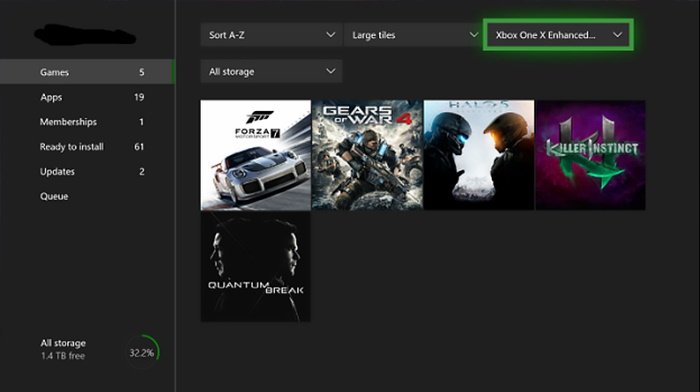Click the 32.2% storage usage ring

click(142, 353)
